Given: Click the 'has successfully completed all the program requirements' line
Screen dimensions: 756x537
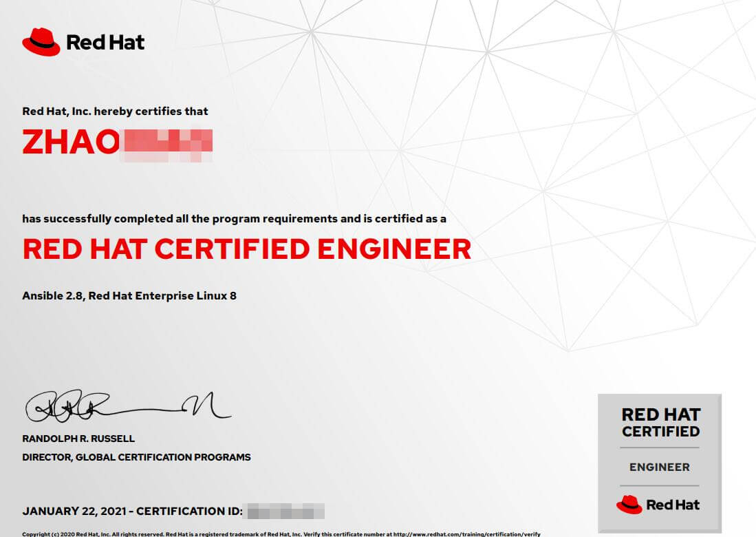Looking at the screenshot, I should point(235,219).
